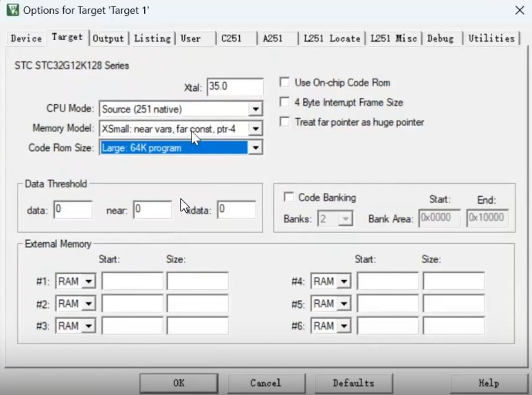Open the CPU Mode dropdown

point(255,110)
